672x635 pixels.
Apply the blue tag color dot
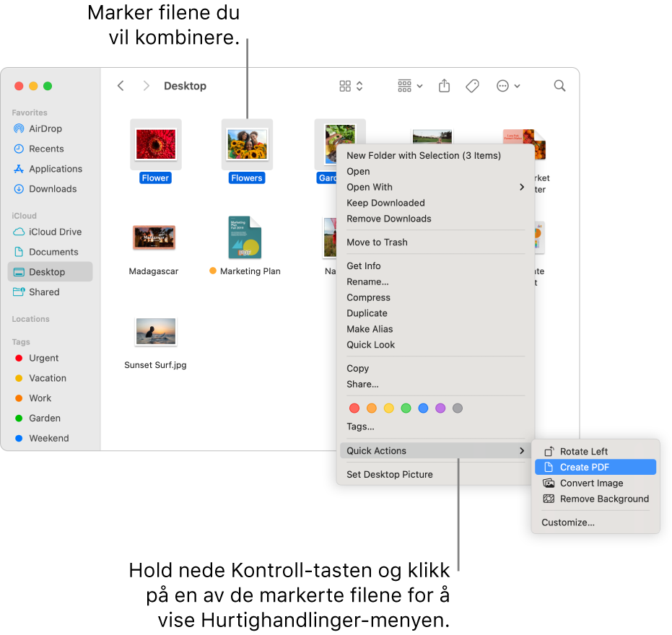(x=423, y=408)
